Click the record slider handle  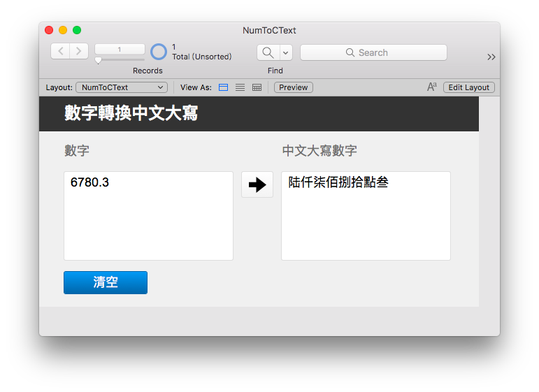(x=99, y=61)
